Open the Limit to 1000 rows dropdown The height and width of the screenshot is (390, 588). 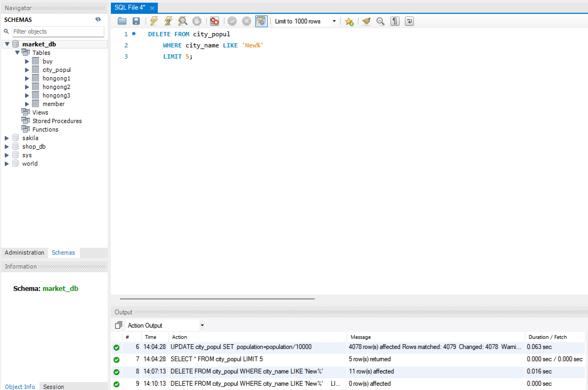coord(334,21)
